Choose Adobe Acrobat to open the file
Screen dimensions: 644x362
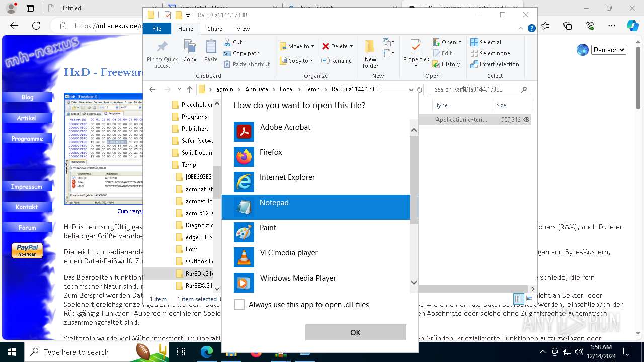(x=316, y=132)
